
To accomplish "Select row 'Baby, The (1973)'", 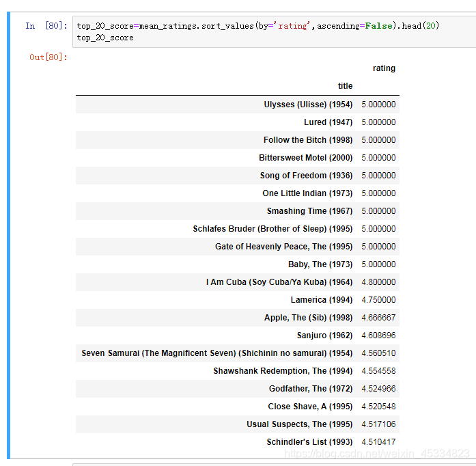I will (238, 264).
